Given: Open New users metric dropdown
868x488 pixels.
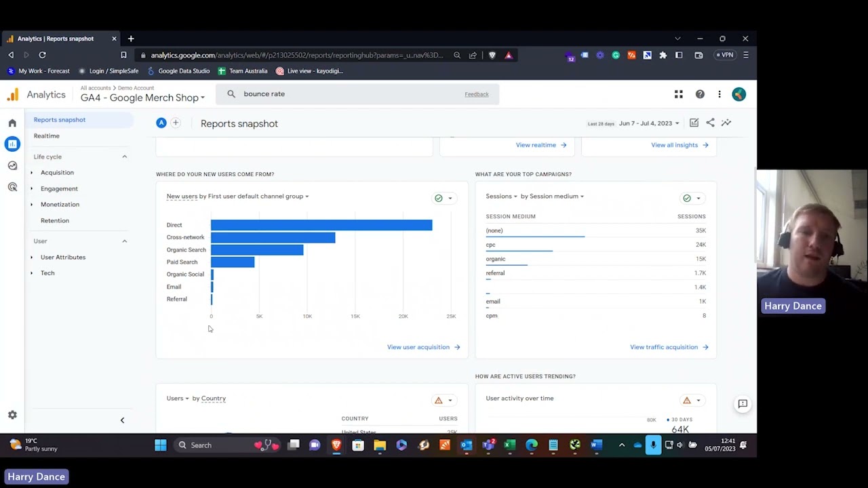Looking at the screenshot, I should coord(182,197).
